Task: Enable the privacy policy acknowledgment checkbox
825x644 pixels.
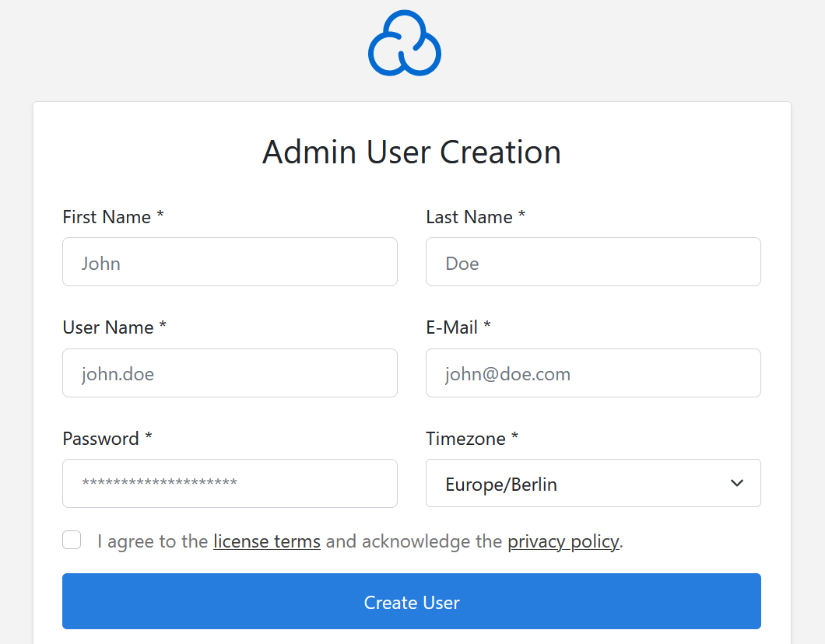Action: [71, 540]
